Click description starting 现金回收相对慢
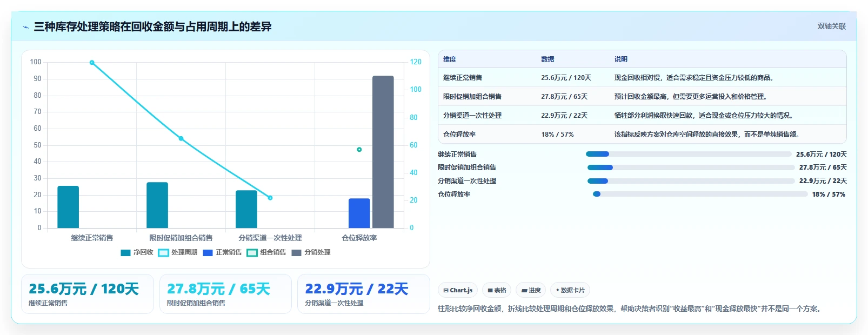The width and height of the screenshot is (868, 335). coord(695,78)
